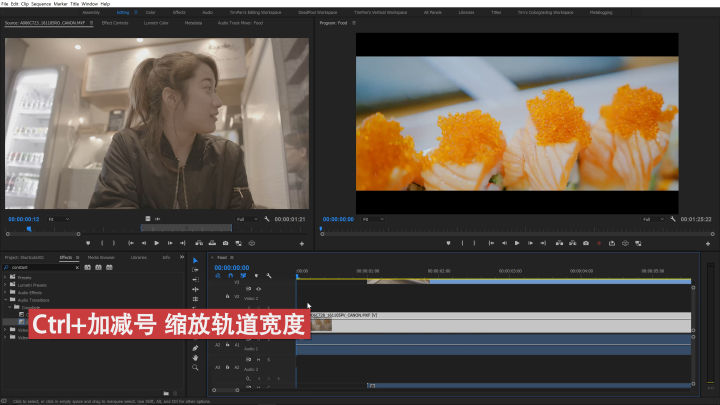Export frame from Program monitor
This screenshot has width=720, height=405.
pyautogui.click(x=586, y=243)
